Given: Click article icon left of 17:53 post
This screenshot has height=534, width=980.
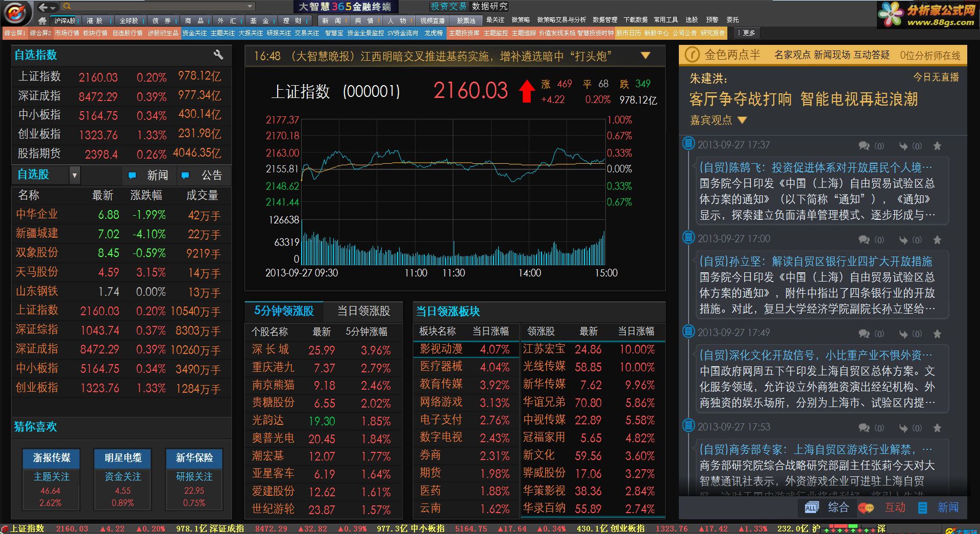Looking at the screenshot, I should point(689,425).
